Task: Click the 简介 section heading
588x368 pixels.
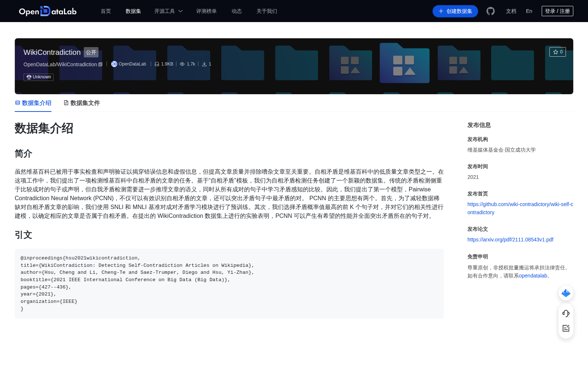Action: click(24, 153)
